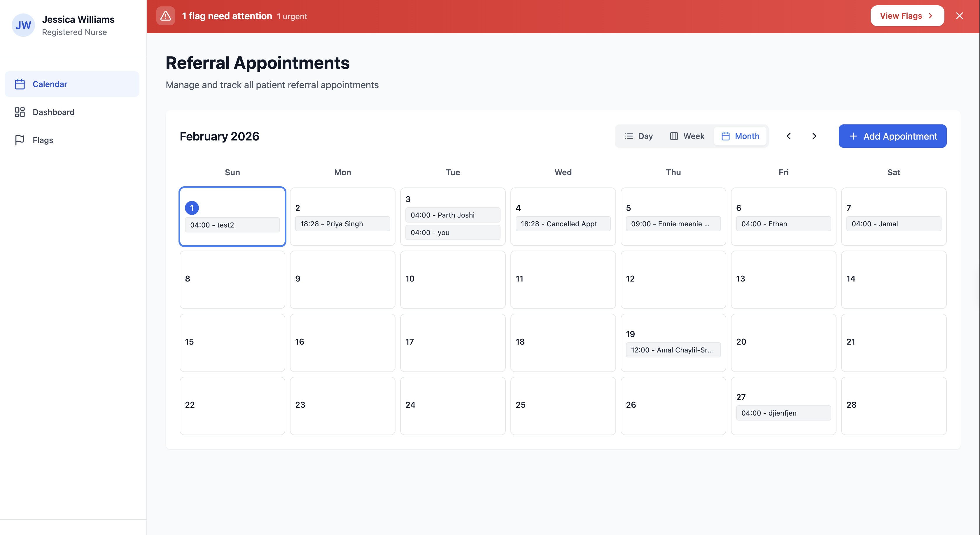The image size is (980, 535).
Task: Switch to Day view
Action: point(639,136)
